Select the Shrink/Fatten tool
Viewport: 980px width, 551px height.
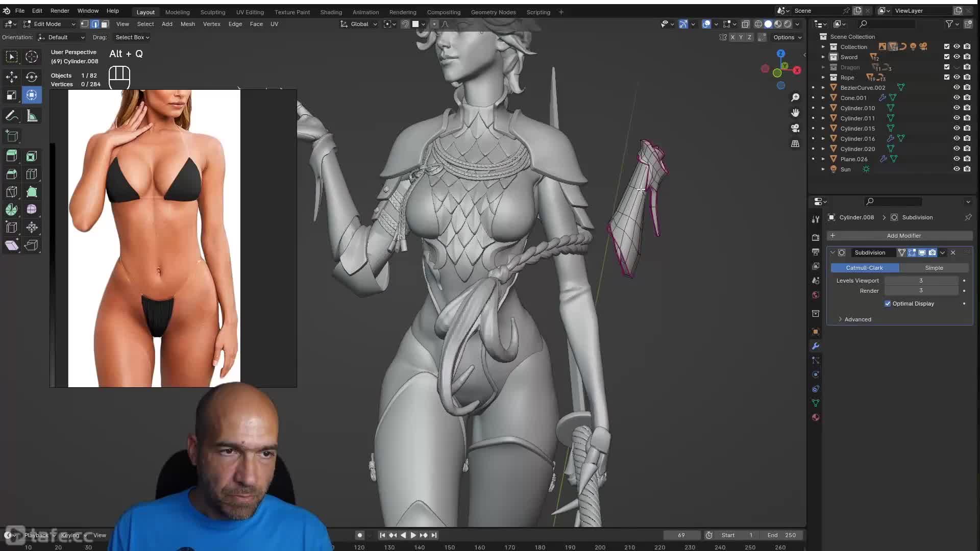coord(32,228)
